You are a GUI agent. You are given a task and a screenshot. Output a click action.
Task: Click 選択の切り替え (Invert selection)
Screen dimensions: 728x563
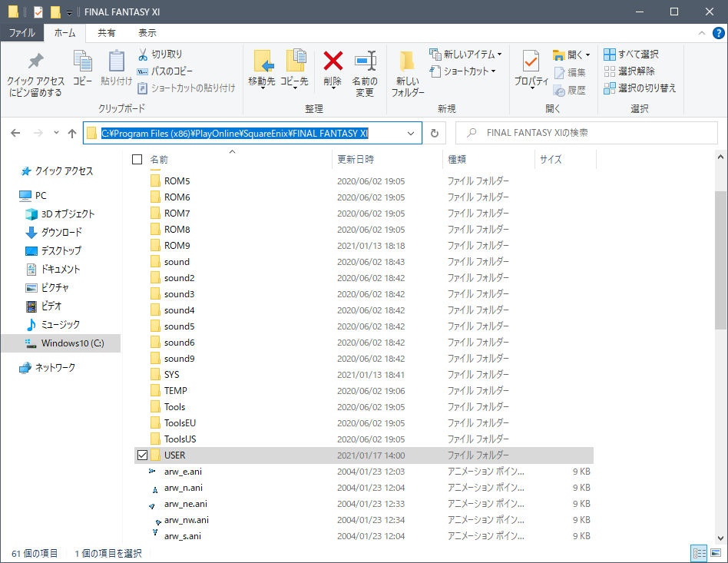(640, 88)
